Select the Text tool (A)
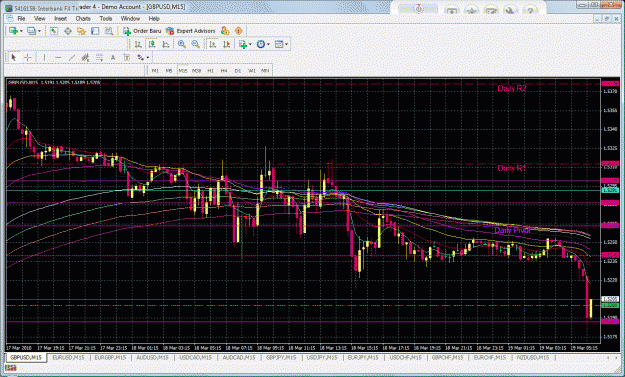 [x=113, y=58]
